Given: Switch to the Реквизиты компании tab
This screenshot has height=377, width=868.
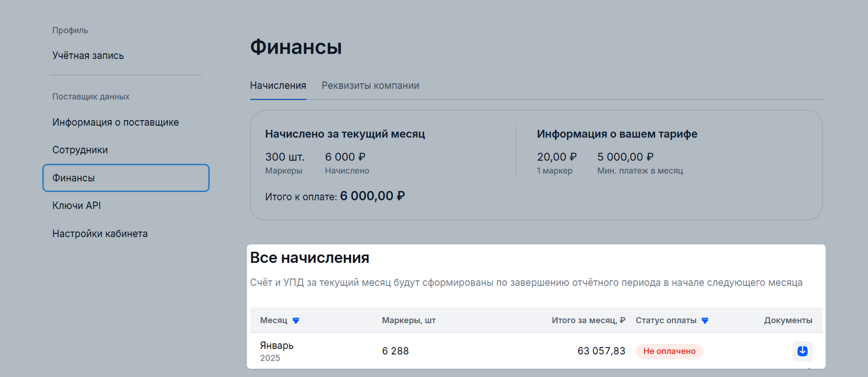Looking at the screenshot, I should [370, 86].
